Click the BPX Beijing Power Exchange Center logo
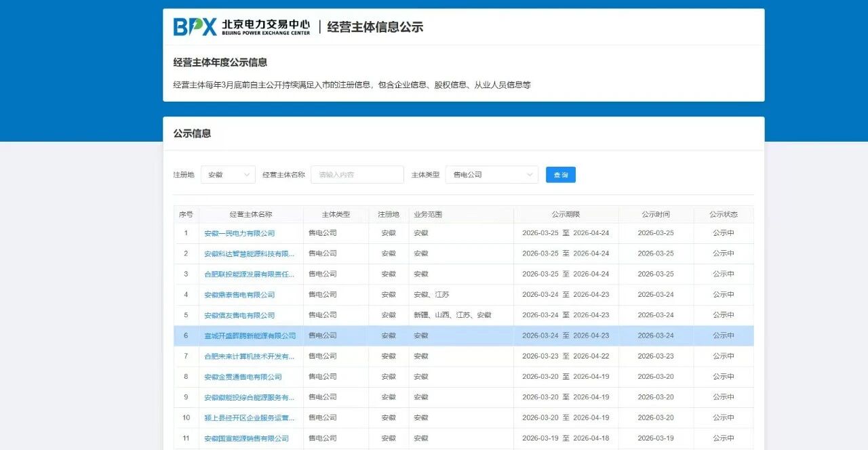The image size is (868, 450). click(241, 27)
